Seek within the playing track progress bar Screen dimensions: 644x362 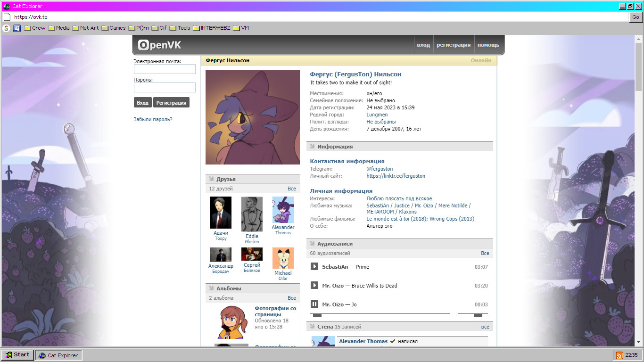pos(380,314)
